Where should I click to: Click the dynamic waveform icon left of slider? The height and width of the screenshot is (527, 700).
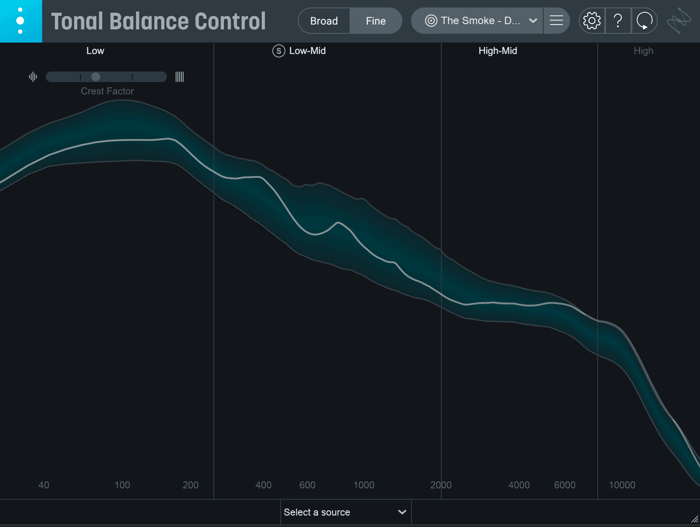click(x=33, y=77)
